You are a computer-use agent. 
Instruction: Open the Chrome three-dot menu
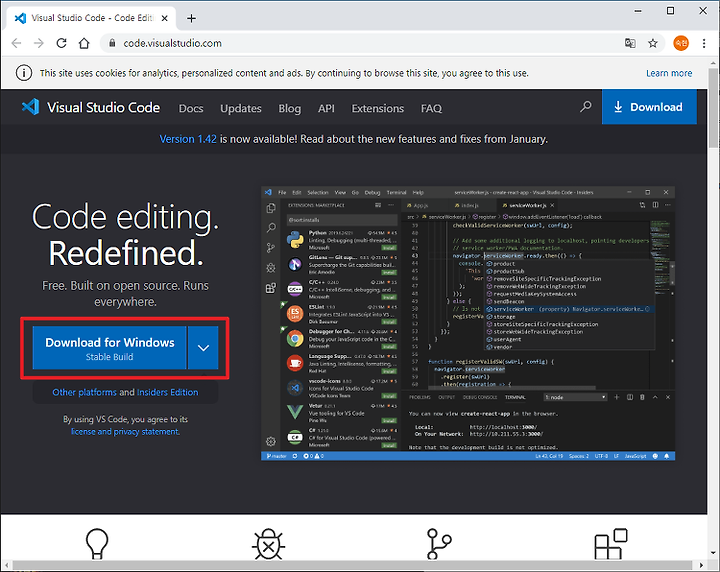[x=704, y=43]
